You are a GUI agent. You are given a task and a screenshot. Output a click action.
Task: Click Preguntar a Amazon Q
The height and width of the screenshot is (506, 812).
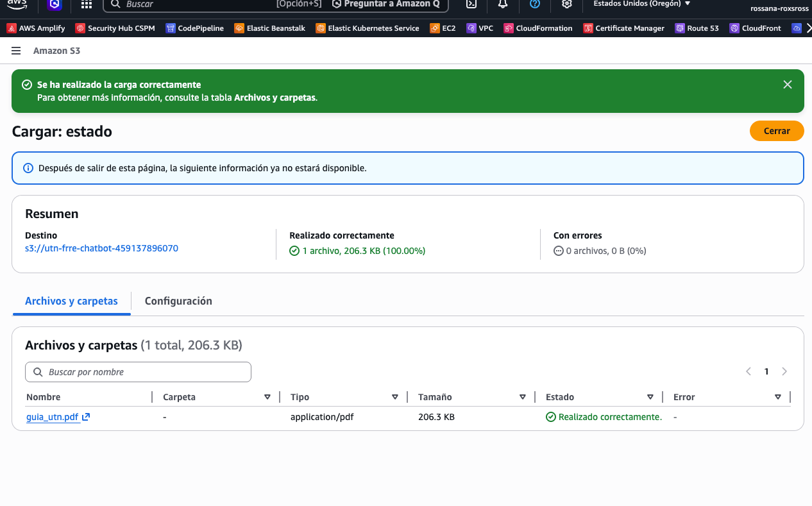[x=386, y=4]
